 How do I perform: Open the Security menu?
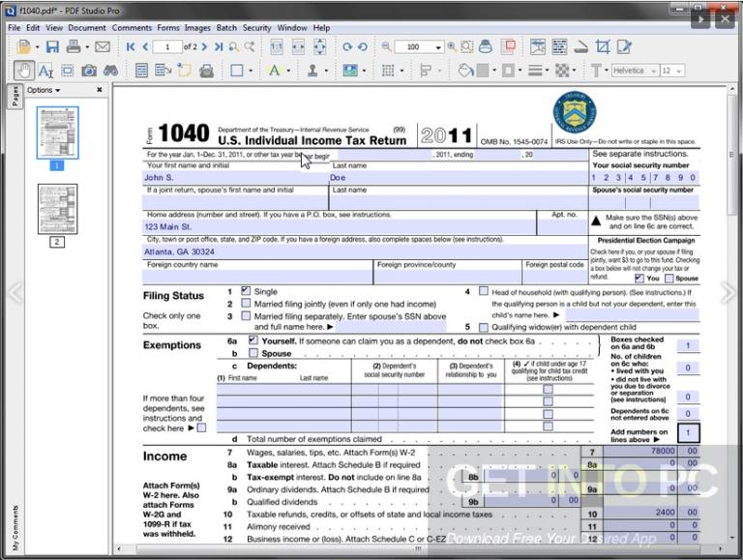coord(256,27)
